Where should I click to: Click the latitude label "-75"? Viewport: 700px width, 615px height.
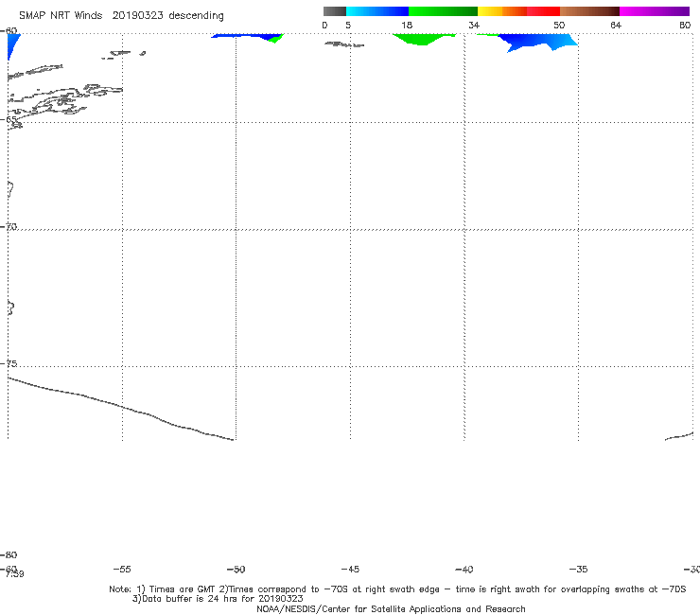point(9,363)
